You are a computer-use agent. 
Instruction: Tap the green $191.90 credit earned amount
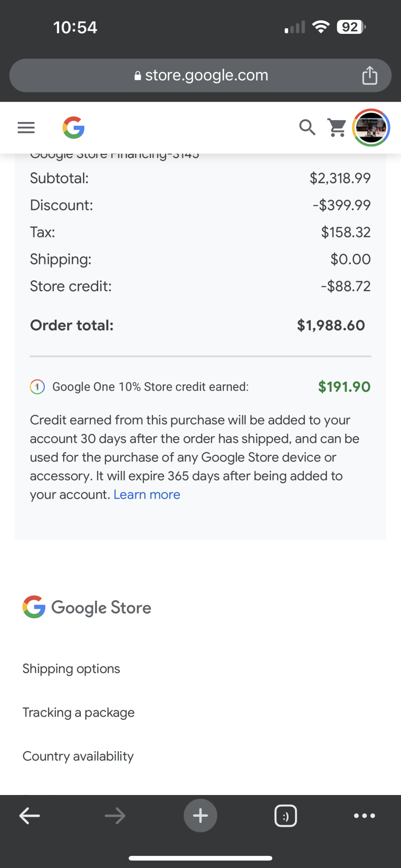coord(344,387)
